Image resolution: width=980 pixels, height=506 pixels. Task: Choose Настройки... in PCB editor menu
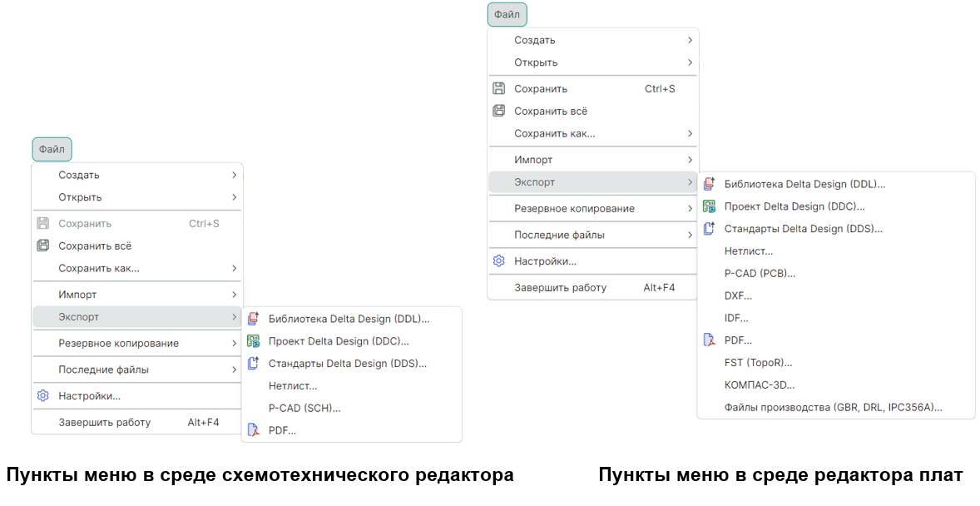pos(592,260)
